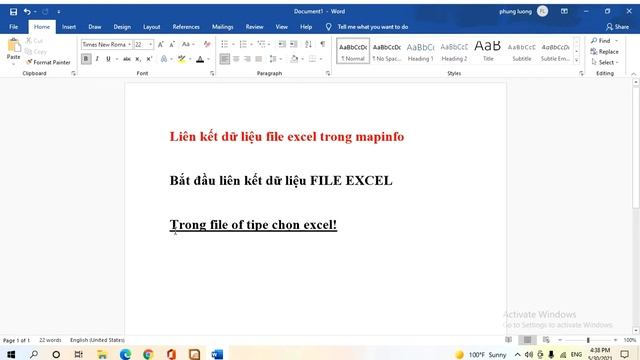This screenshot has width=640, height=360.
Task: Open the font size dropdown
Action: click(151, 44)
